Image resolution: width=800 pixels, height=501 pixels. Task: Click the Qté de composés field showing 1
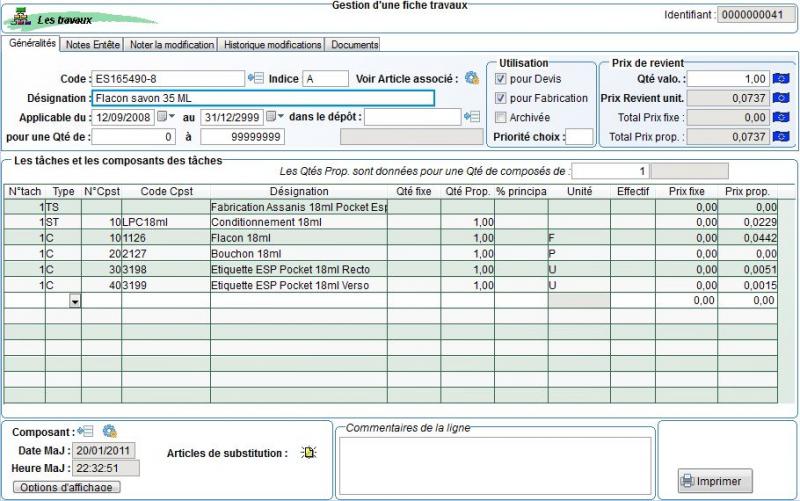(610, 171)
